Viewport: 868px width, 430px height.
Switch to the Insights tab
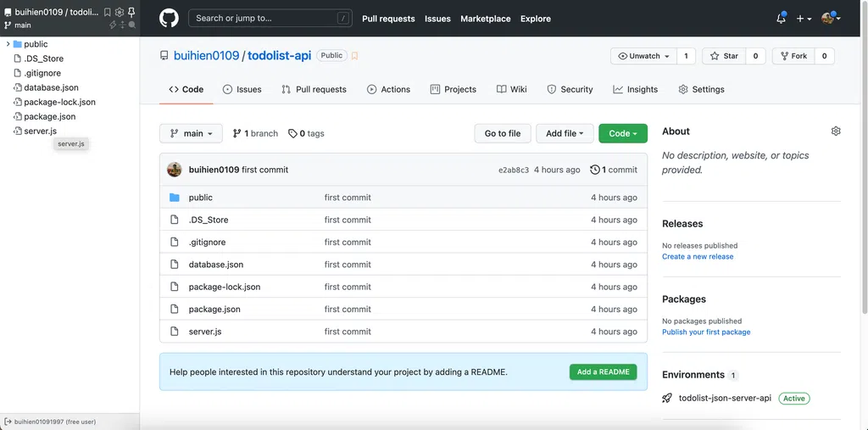(635, 89)
